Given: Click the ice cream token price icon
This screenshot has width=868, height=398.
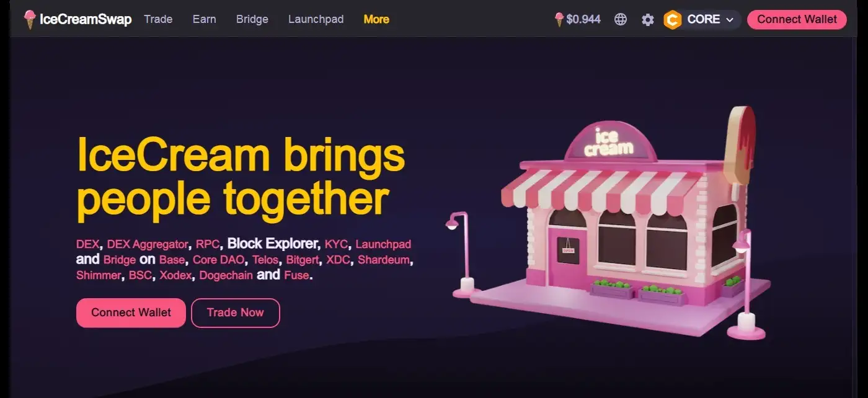Looking at the screenshot, I should pyautogui.click(x=559, y=19).
